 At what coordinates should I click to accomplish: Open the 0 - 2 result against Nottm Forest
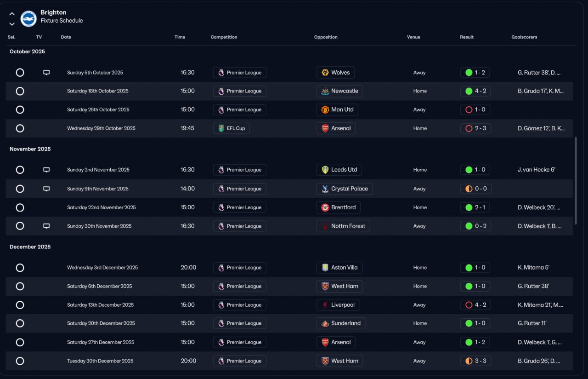pos(475,226)
